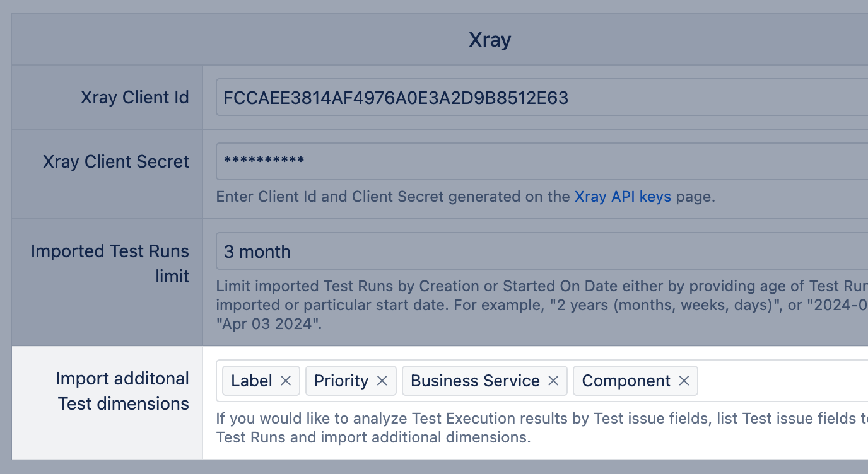Click the Business Service tag text
Image resolution: width=868 pixels, height=474 pixels.
[x=475, y=381]
